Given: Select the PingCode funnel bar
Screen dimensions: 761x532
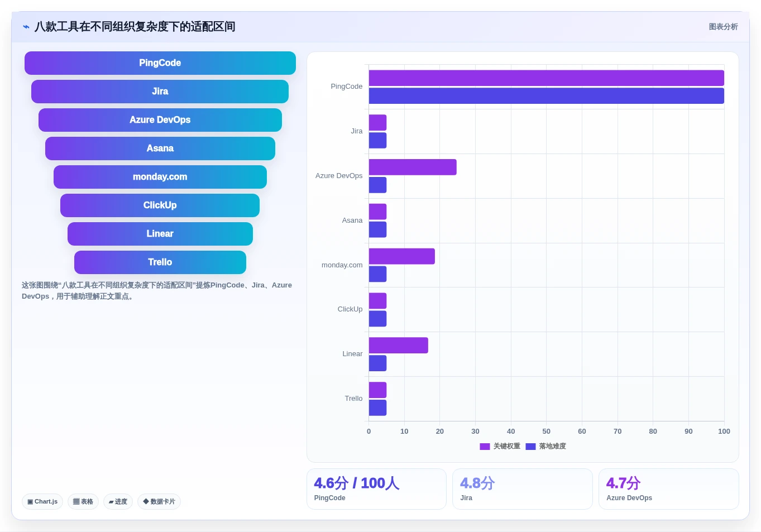Looking at the screenshot, I should 160,63.
